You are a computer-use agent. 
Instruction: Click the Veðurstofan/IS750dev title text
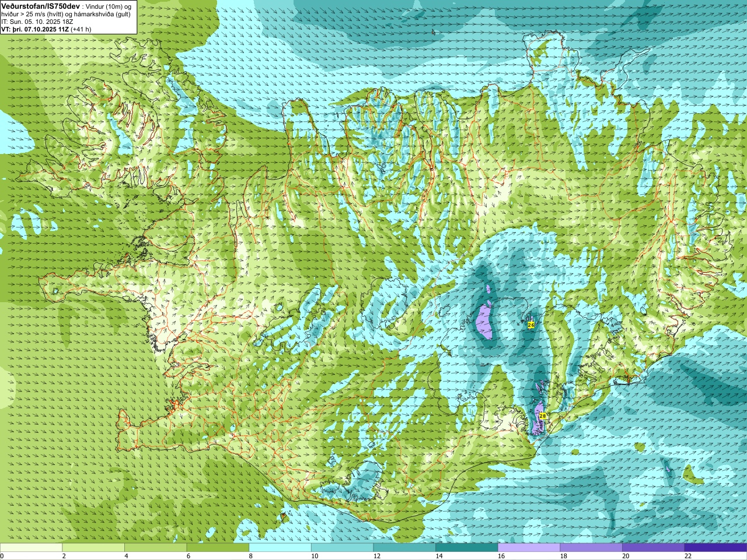[x=40, y=6]
